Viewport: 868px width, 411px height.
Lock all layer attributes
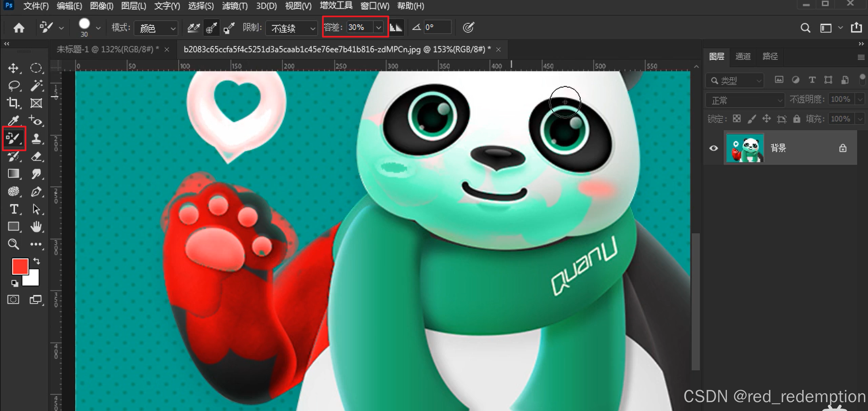[x=796, y=119]
